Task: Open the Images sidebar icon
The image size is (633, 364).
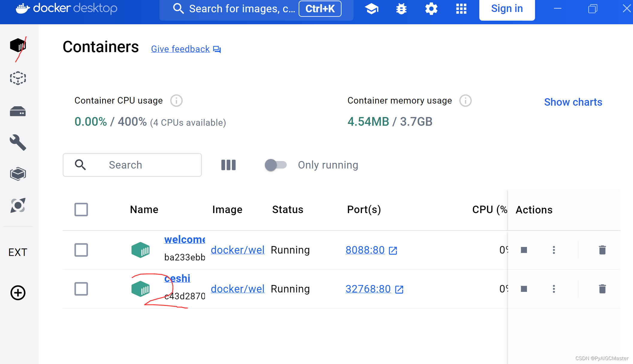Action: tap(18, 78)
